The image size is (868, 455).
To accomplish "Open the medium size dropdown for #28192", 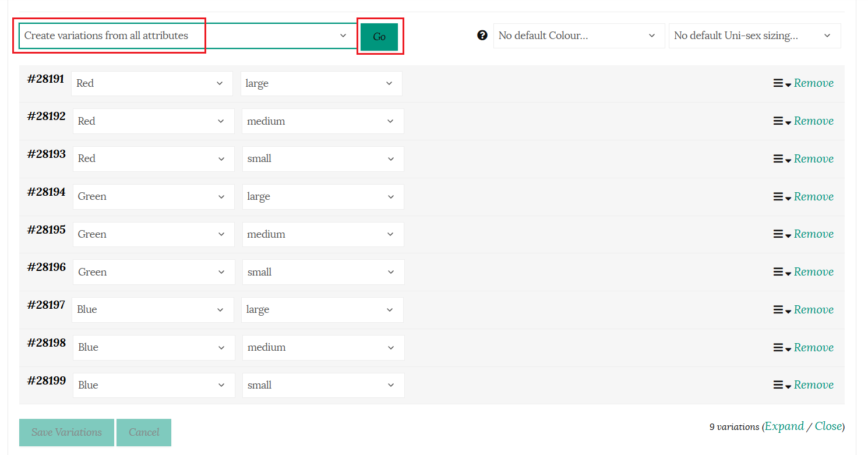I will coord(323,121).
